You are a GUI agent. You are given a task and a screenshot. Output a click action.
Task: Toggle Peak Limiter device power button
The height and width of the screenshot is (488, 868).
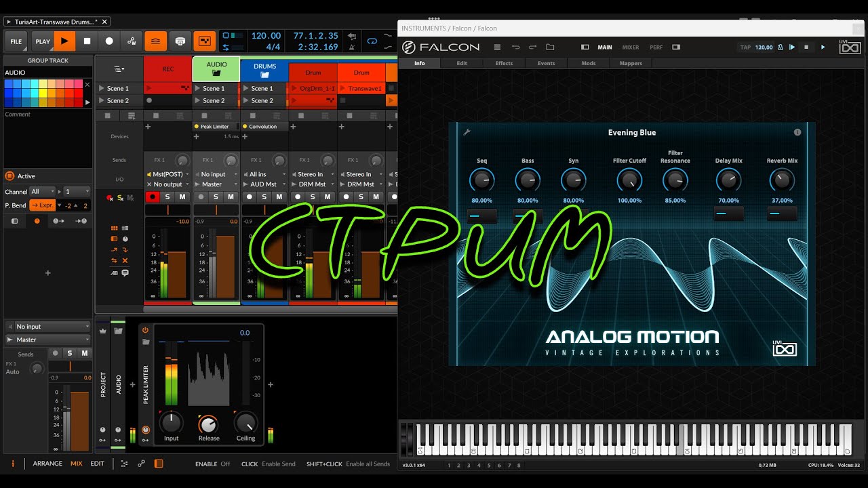click(145, 330)
